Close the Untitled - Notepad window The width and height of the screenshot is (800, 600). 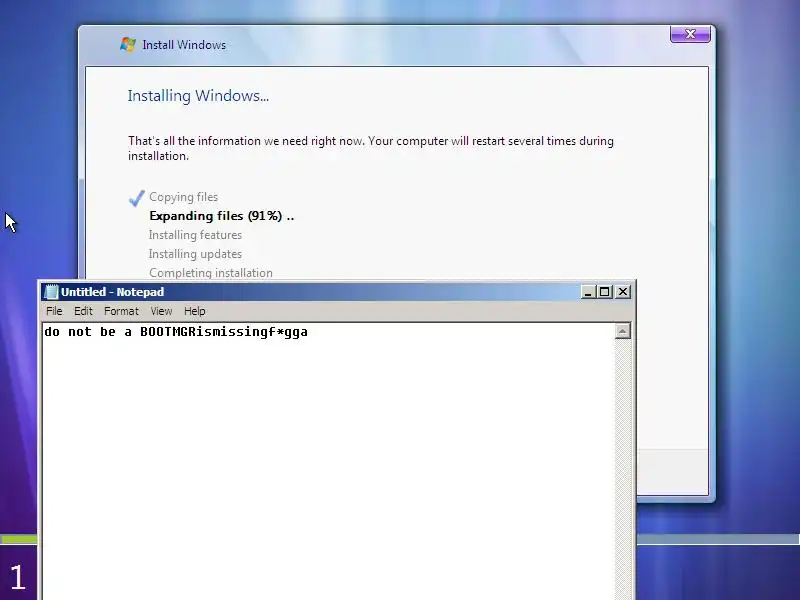(x=623, y=292)
